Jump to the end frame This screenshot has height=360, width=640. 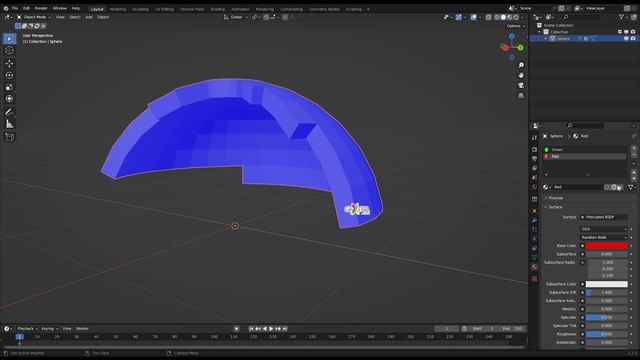[x=285, y=329]
